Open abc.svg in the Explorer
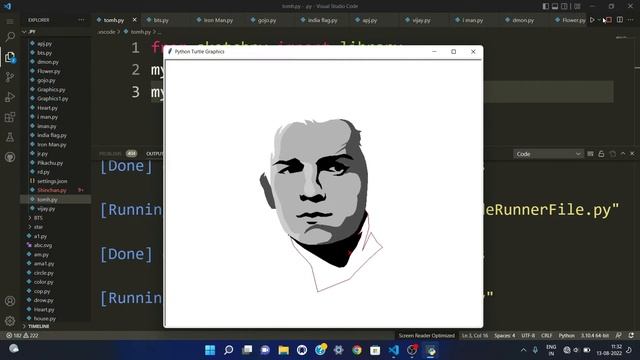Image resolution: width=640 pixels, height=360 pixels. coord(43,245)
